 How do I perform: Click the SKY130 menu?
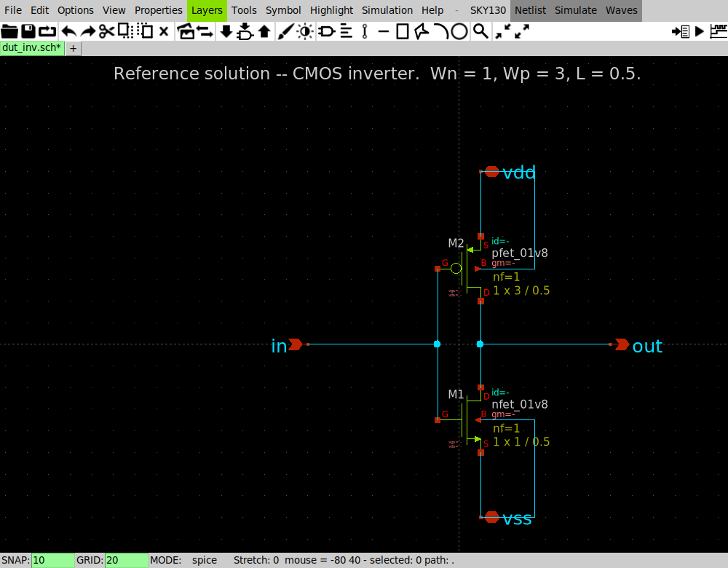(488, 10)
